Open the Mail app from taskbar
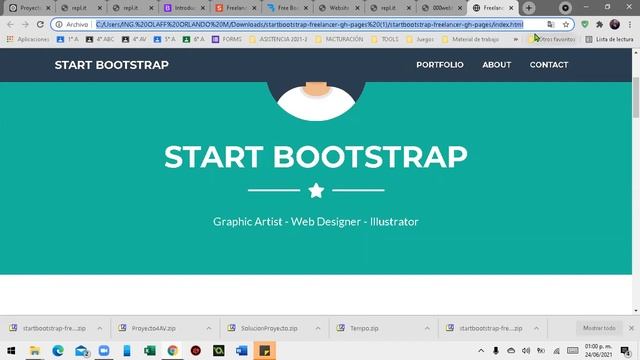Image resolution: width=640 pixels, height=360 pixels. pos(81,351)
